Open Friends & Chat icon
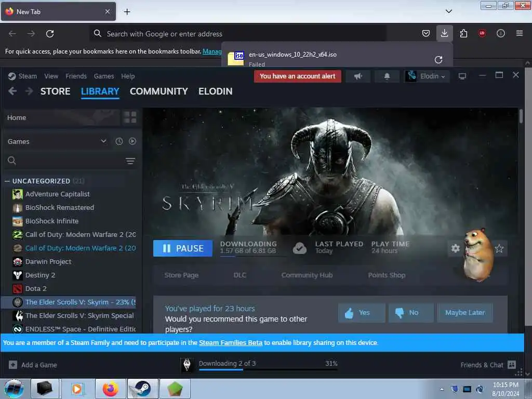 point(512,365)
